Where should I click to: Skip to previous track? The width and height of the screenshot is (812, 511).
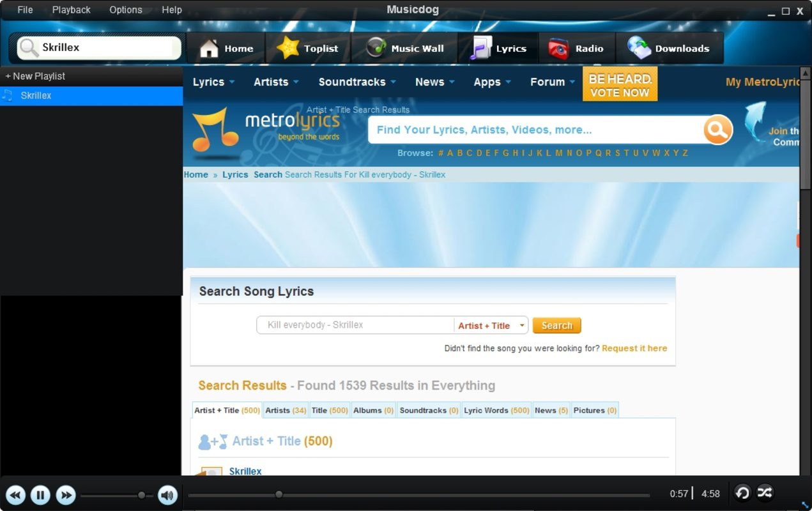click(16, 494)
